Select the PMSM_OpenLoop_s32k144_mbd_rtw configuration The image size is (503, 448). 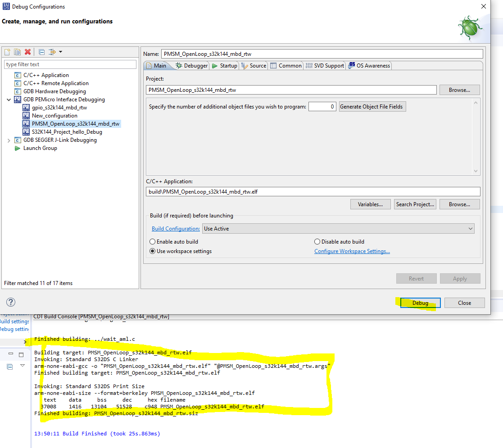pos(75,123)
